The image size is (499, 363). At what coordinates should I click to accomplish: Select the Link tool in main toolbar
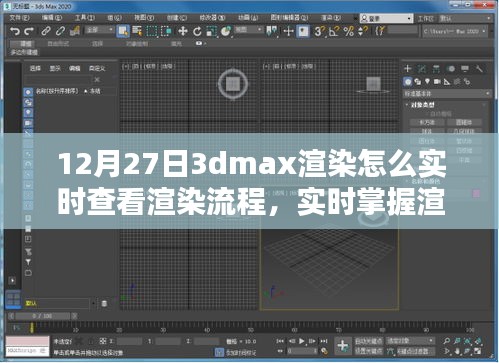(46, 31)
